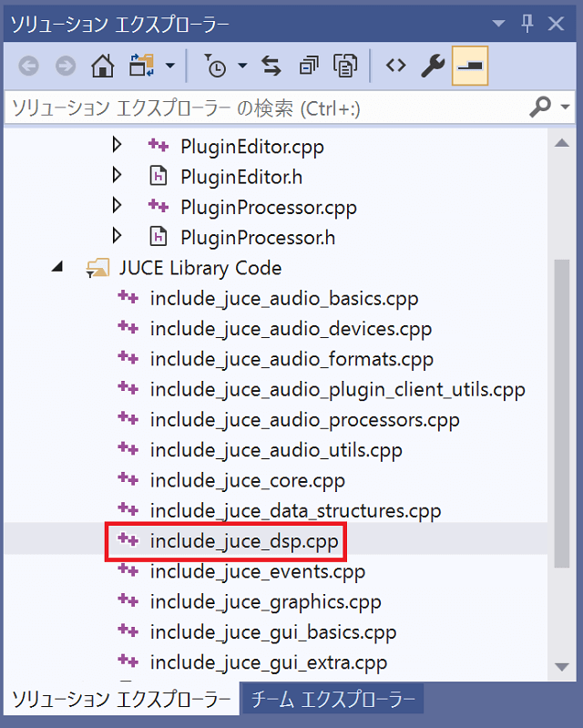Click the magnifier search icon

540,108
